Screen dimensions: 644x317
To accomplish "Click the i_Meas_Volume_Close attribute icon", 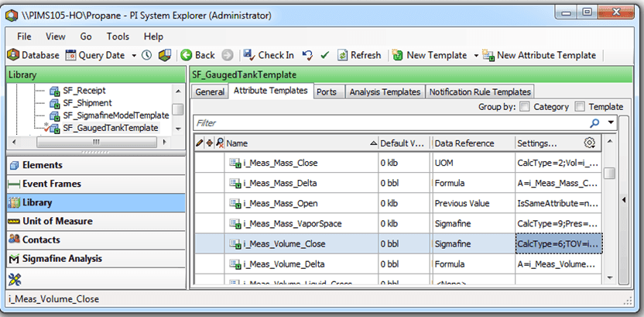I will point(235,244).
